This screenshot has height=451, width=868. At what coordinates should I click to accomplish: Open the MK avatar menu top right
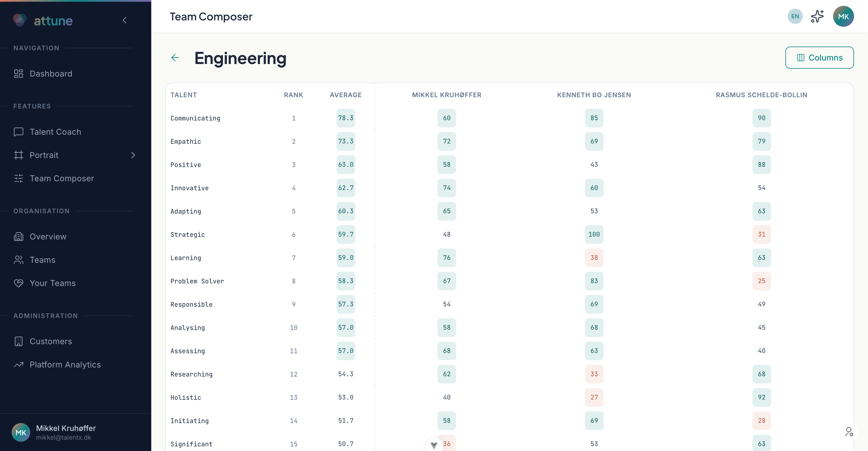(x=843, y=16)
